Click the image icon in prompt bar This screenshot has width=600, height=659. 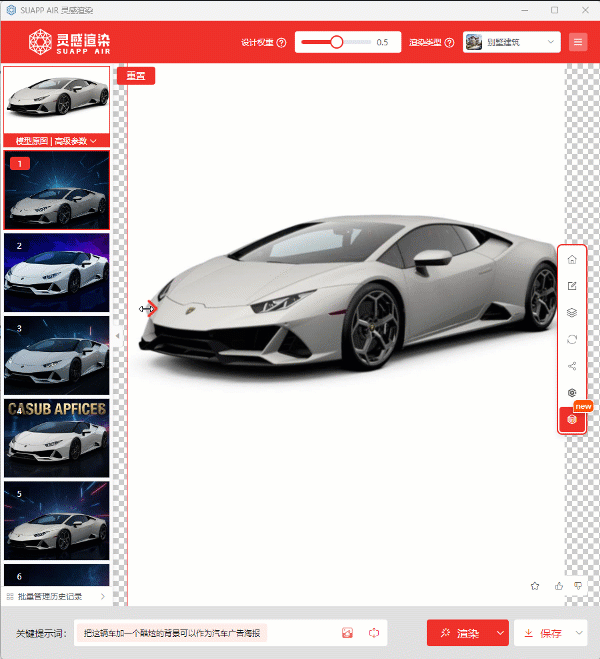point(348,633)
